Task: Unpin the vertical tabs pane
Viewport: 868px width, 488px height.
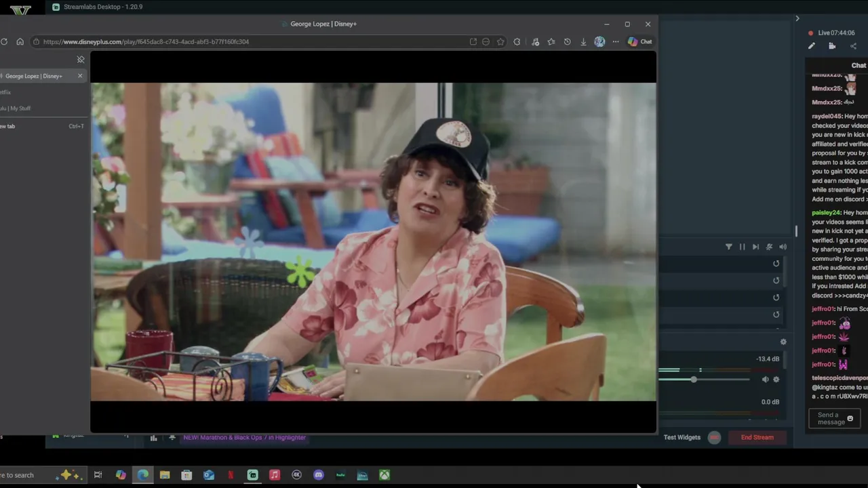Action: pyautogui.click(x=81, y=60)
